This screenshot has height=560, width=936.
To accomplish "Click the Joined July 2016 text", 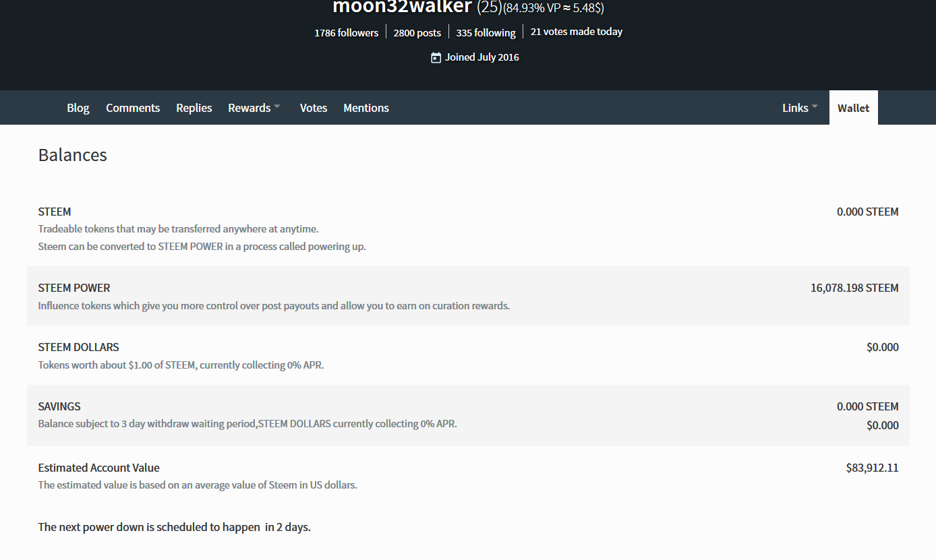I will (x=482, y=57).
